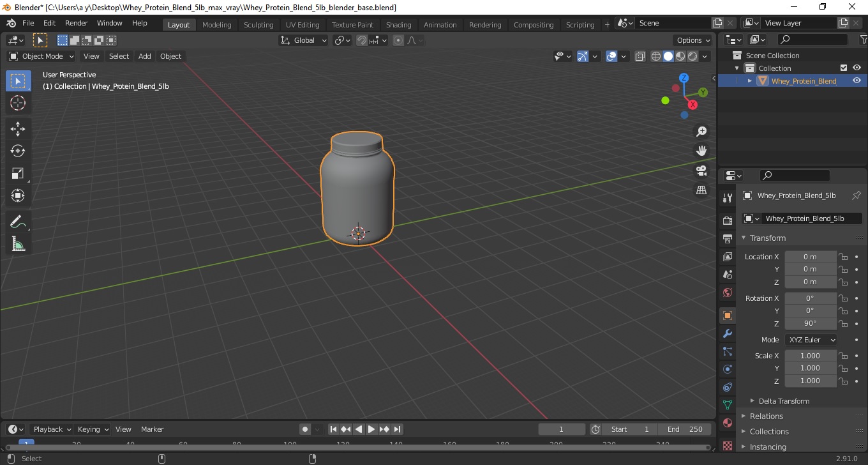Hide Whey_Protein_Blend in outliner via eye
868x465 pixels.
(x=857, y=80)
